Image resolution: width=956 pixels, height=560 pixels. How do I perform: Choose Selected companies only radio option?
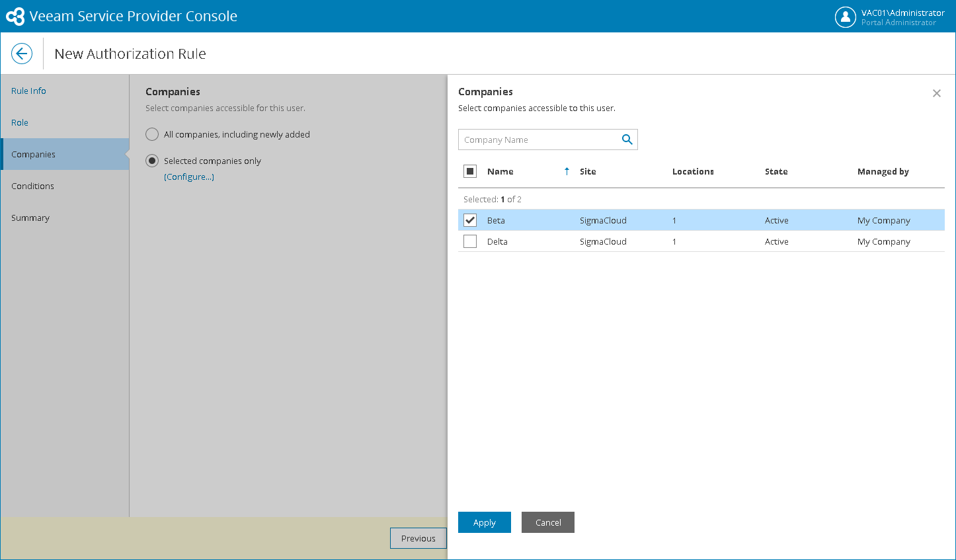[152, 161]
